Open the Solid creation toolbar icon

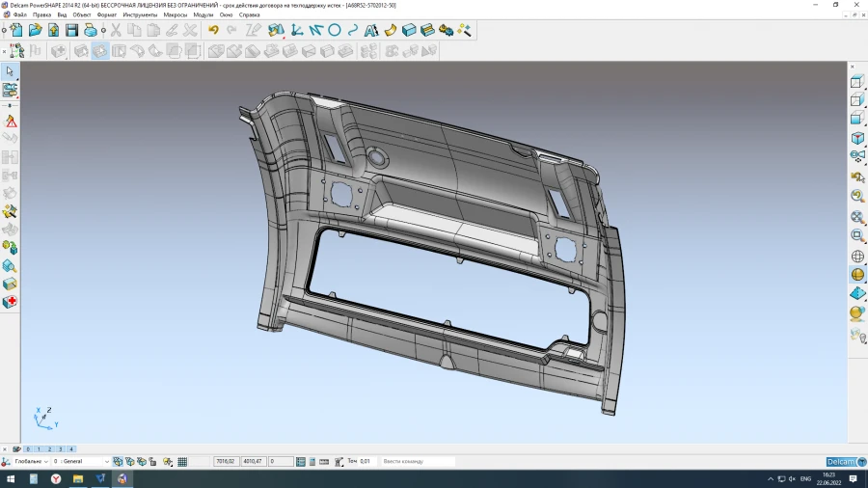pyautogui.click(x=409, y=30)
